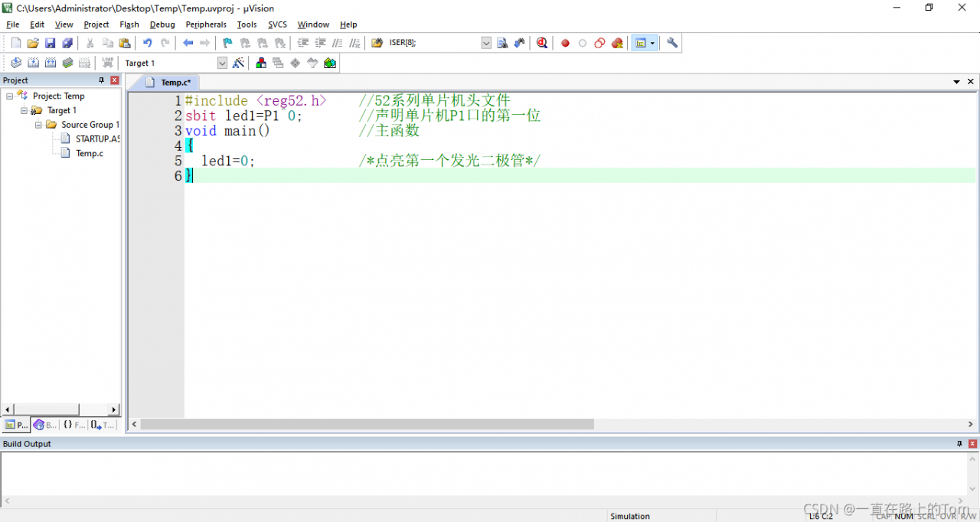Click the Simulation status bar text

click(x=630, y=516)
